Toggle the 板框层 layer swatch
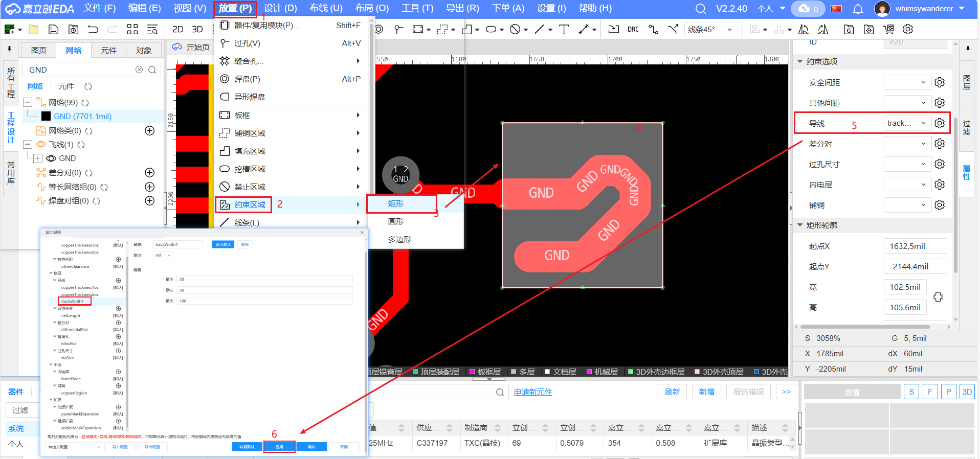This screenshot has height=459, width=980. tap(472, 372)
